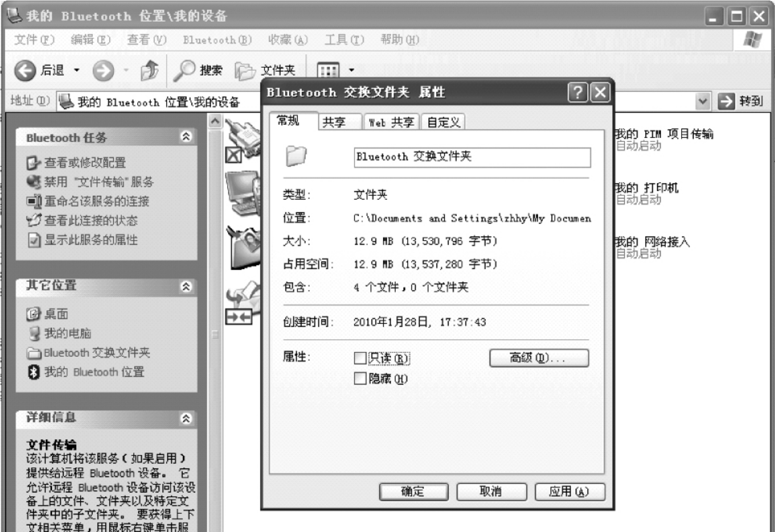
Task: Click the 查看或修改配置 icon
Action: (34, 163)
